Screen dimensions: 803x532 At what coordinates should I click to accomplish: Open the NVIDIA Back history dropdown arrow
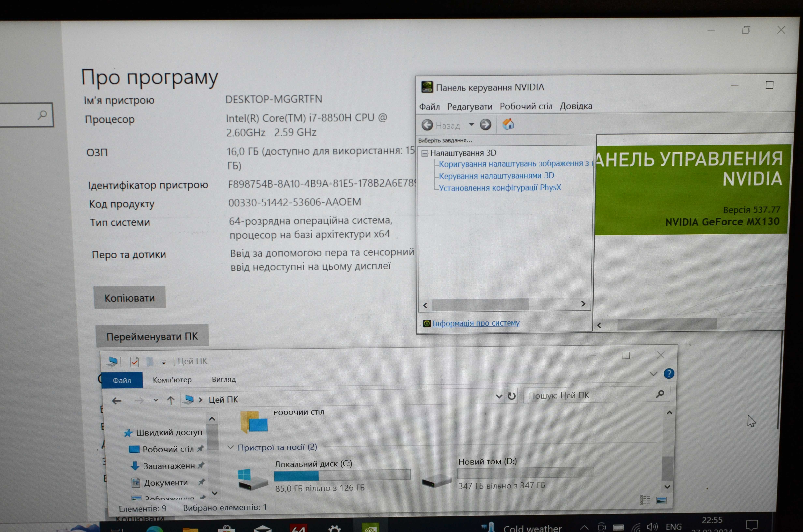tap(471, 125)
